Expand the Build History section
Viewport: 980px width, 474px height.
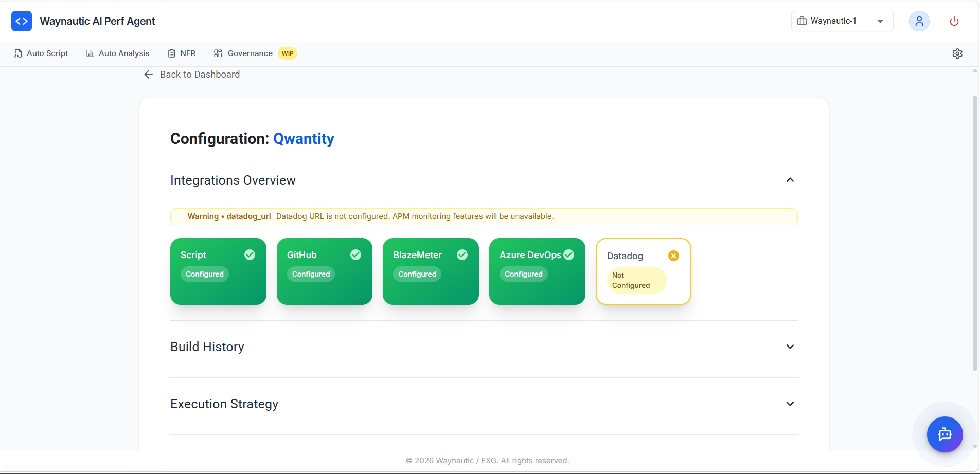tap(790, 347)
